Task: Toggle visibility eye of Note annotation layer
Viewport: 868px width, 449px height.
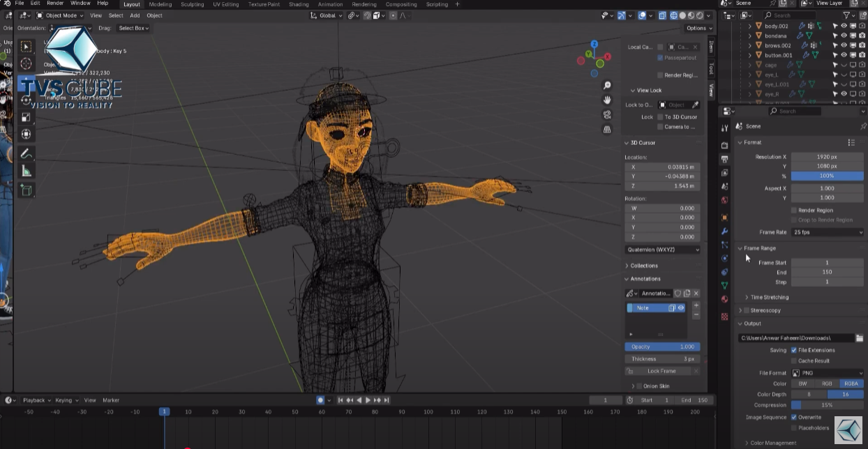Action: (x=680, y=307)
